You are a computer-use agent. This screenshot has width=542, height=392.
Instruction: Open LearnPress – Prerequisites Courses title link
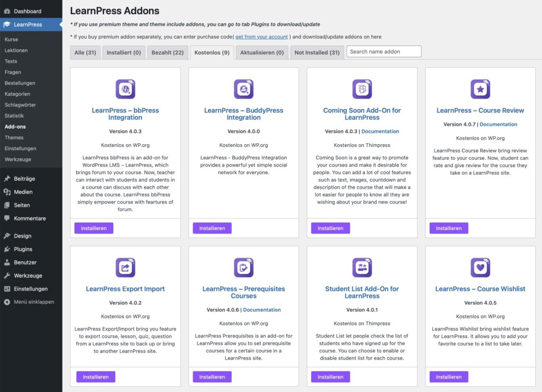(x=243, y=292)
